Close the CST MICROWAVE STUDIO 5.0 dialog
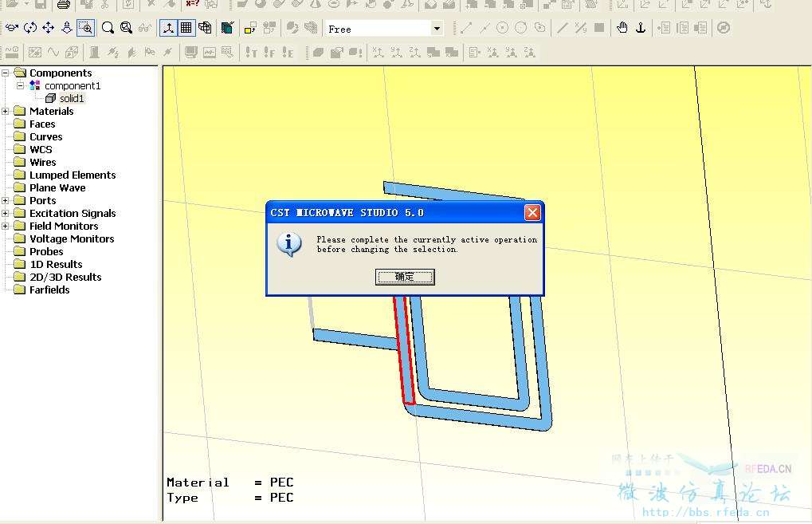The height and width of the screenshot is (524, 812). coord(532,212)
